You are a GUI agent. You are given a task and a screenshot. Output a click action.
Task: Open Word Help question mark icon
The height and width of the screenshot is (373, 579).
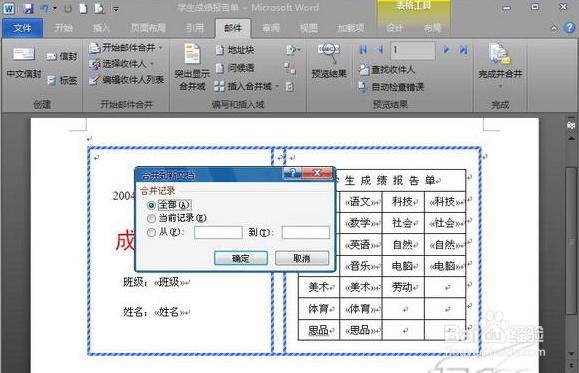click(569, 28)
